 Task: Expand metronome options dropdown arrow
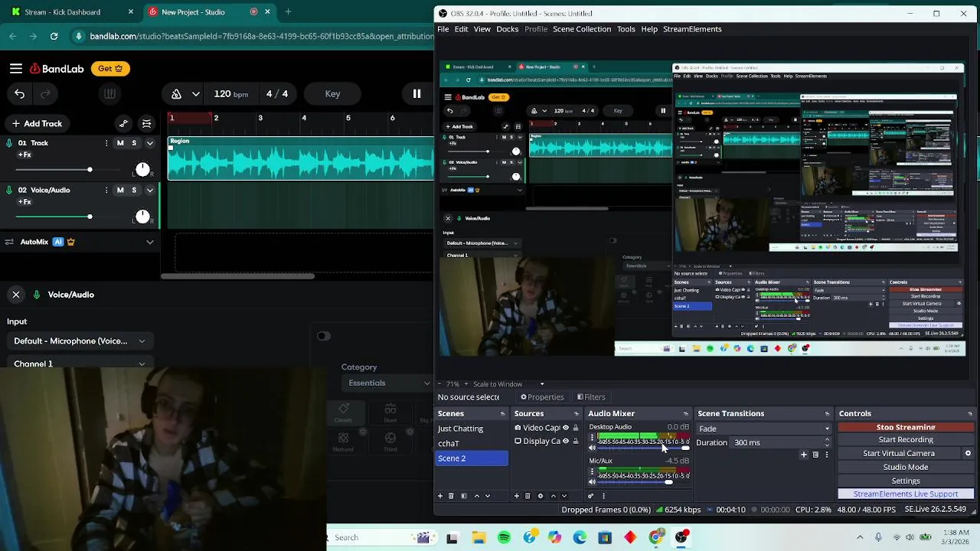coord(196,94)
